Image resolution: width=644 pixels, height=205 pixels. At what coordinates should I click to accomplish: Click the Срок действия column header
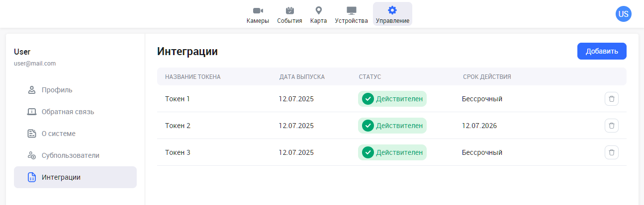[487, 77]
